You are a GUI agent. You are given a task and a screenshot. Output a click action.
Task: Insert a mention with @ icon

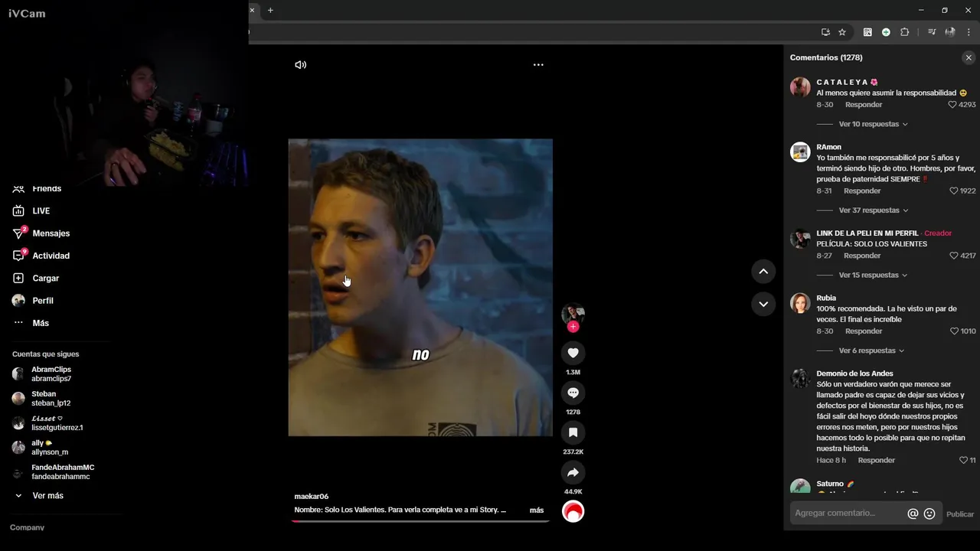(x=913, y=514)
